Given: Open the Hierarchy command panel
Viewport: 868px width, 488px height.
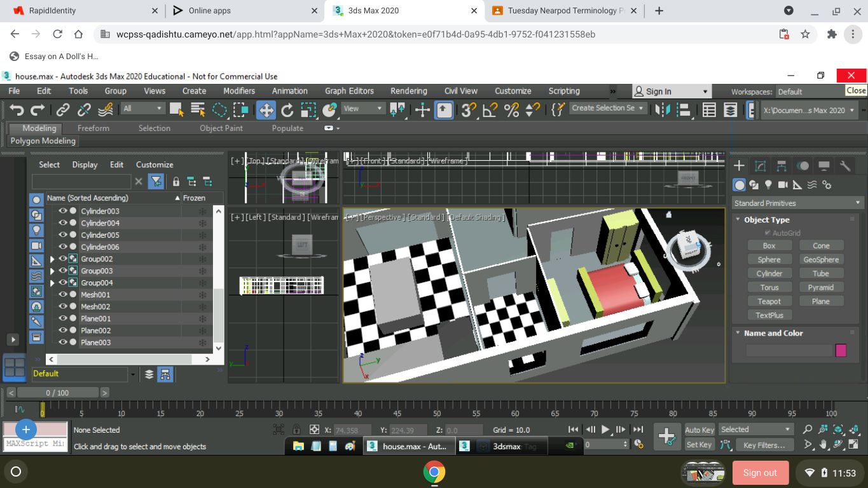Looking at the screenshot, I should (781, 166).
